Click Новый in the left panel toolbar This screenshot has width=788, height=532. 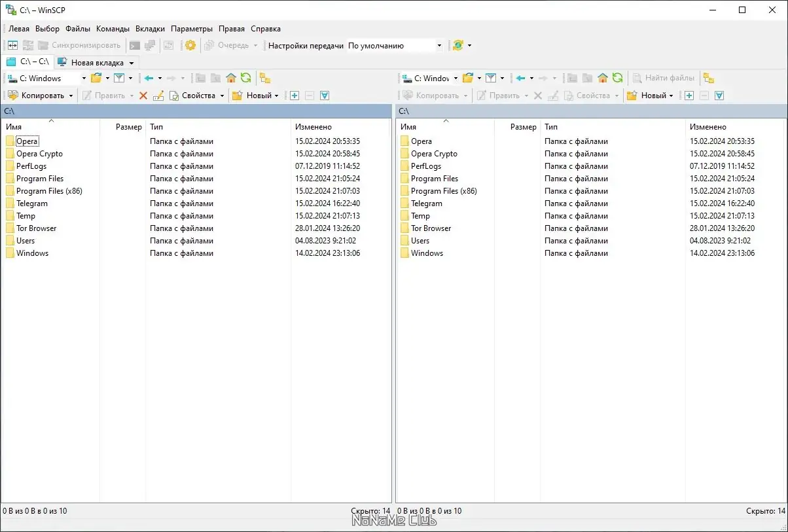(252, 96)
